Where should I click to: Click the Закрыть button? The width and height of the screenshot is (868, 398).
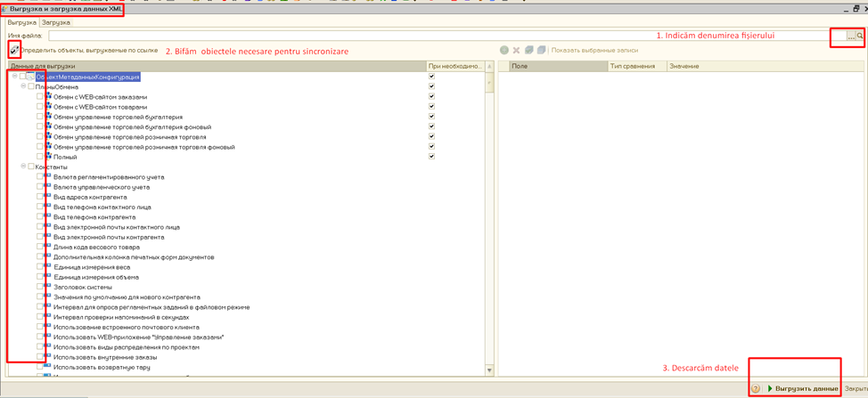click(856, 388)
